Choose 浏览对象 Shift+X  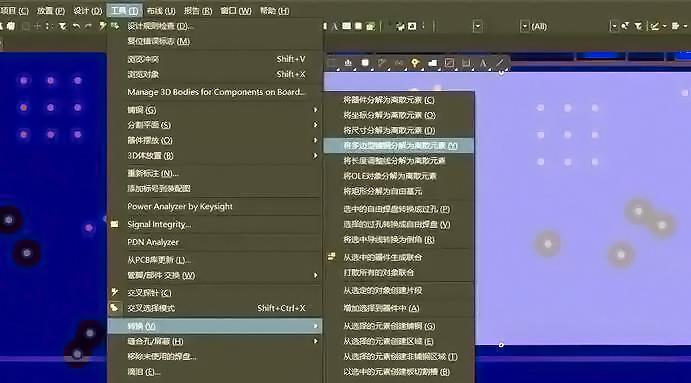(215, 74)
